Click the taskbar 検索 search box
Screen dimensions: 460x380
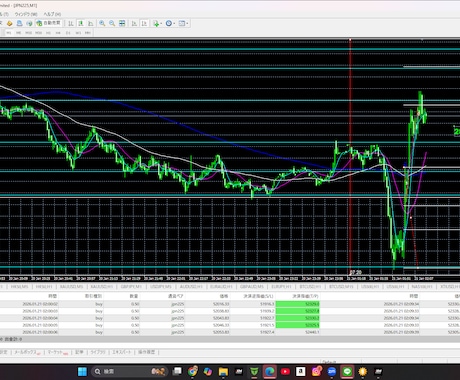coord(131,371)
